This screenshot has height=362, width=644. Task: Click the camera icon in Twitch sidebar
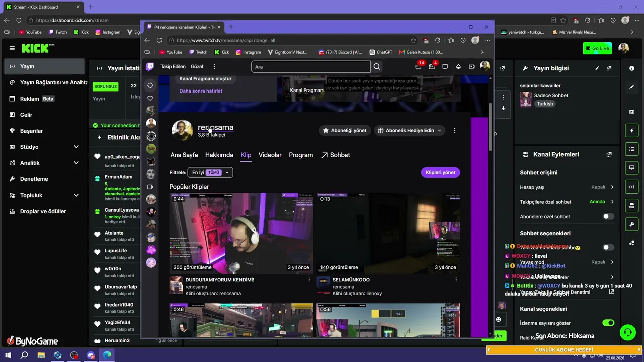point(150,187)
